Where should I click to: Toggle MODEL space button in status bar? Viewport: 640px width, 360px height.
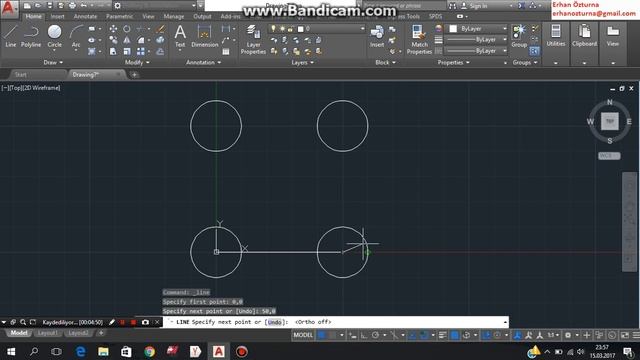(303, 335)
